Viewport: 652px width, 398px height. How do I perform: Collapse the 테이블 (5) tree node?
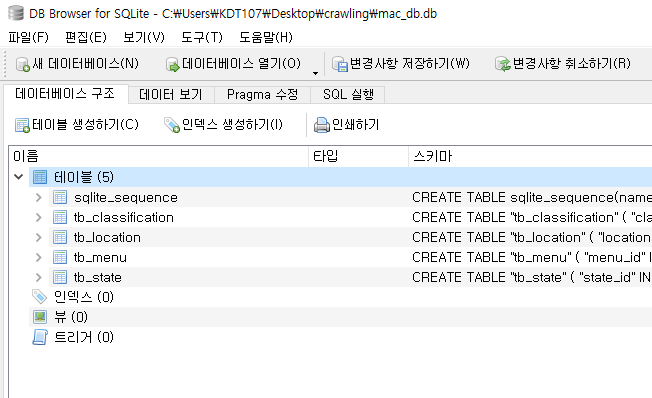point(18,177)
